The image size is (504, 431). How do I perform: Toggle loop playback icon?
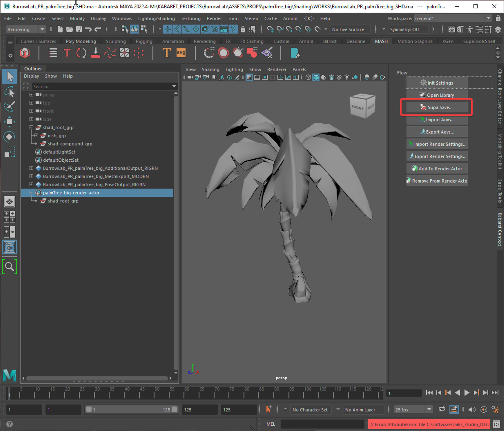442,409
